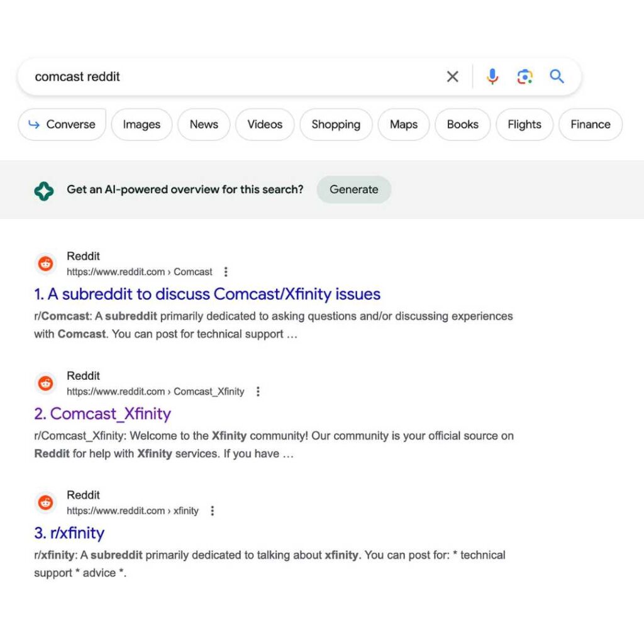The height and width of the screenshot is (644, 644).
Task: Click the green AI overview sparkle icon
Action: pos(44,190)
